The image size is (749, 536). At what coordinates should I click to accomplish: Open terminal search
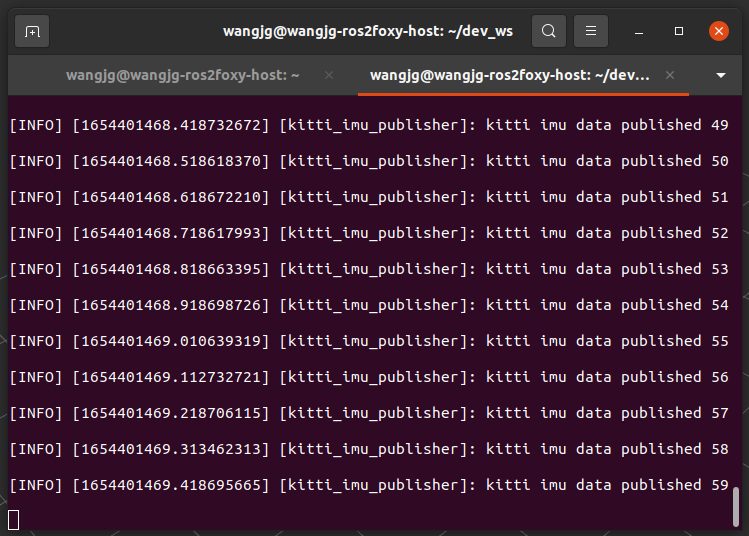click(549, 32)
